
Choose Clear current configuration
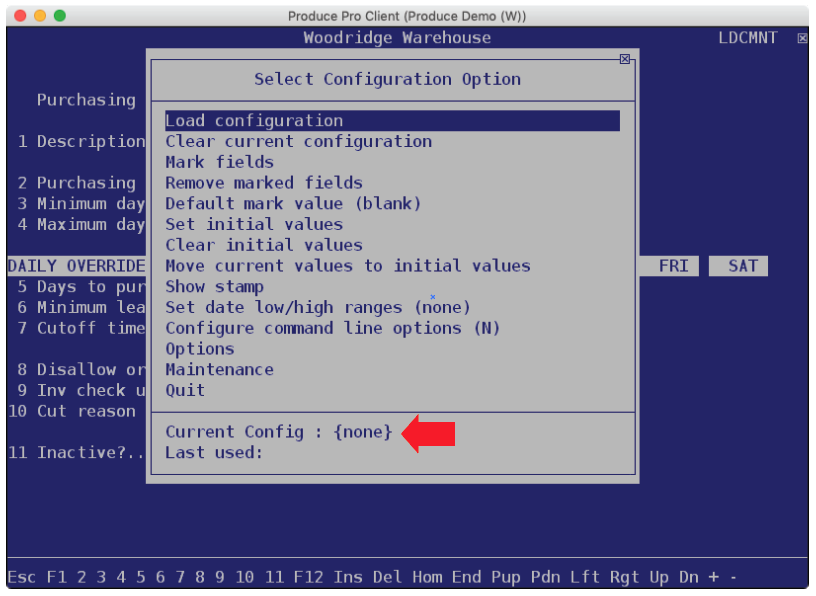coord(299,142)
